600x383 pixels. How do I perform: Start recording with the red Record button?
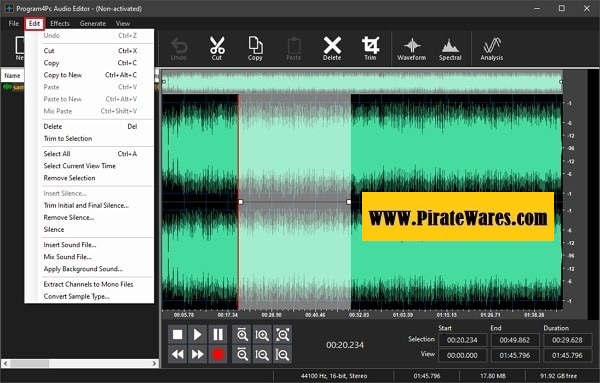pos(218,355)
